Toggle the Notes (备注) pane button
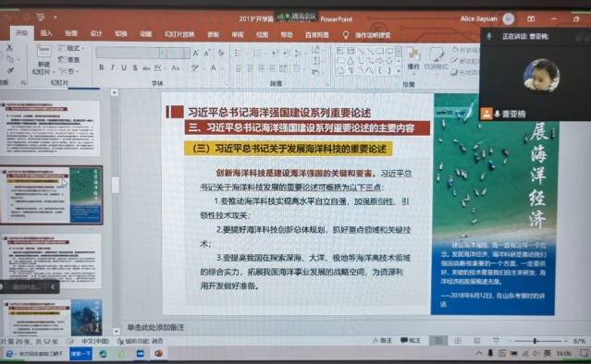 pos(382,341)
